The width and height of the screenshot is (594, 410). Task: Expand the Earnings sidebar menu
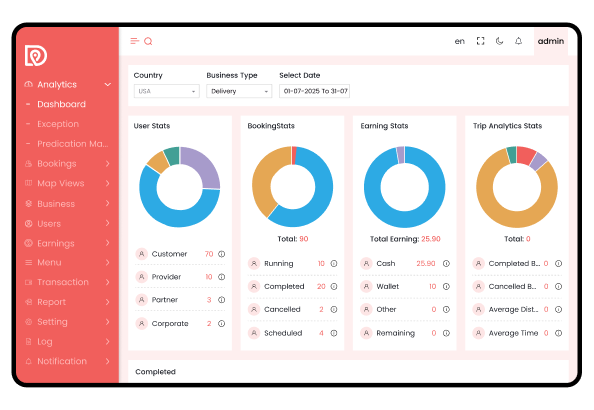68,243
